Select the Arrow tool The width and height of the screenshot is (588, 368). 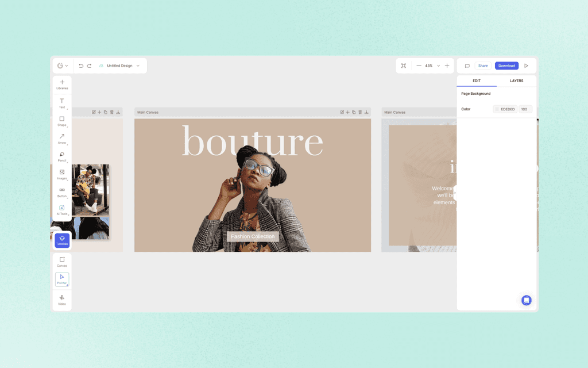coord(61,139)
